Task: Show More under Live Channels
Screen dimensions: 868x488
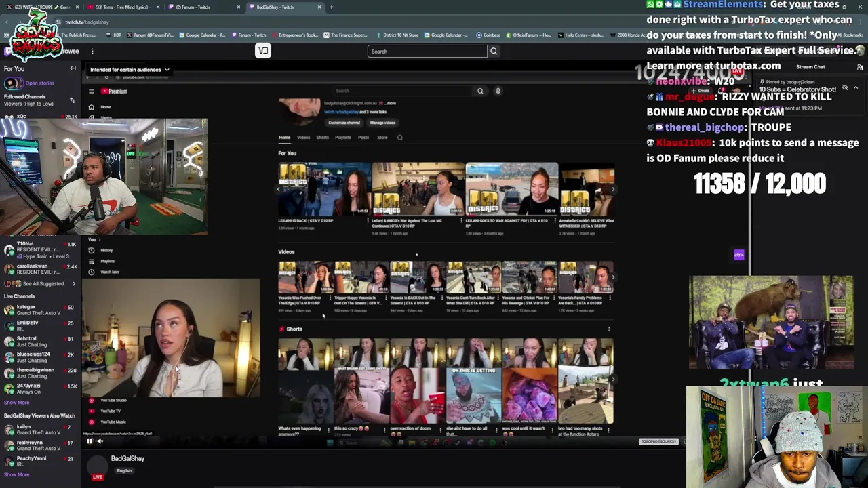Action: 16,403
